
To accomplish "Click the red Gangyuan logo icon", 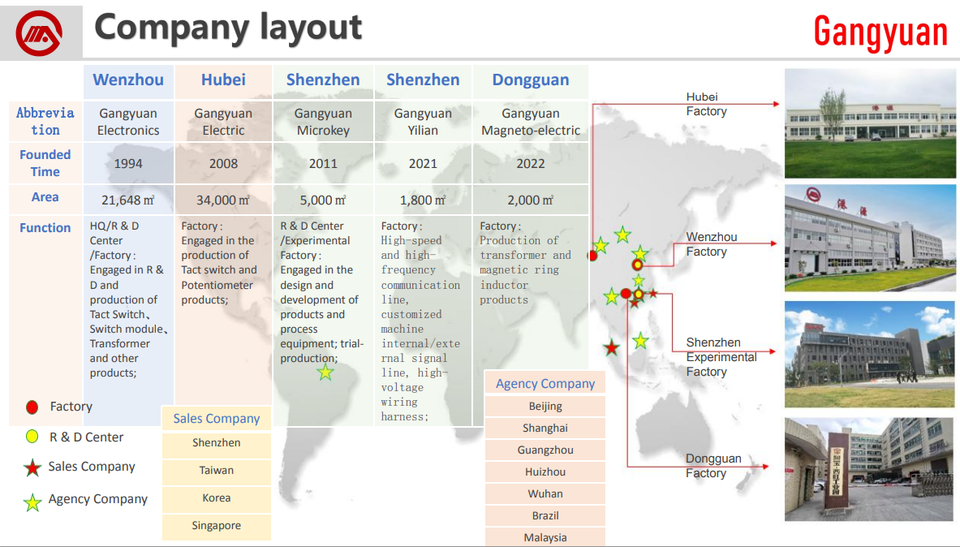I will (39, 33).
